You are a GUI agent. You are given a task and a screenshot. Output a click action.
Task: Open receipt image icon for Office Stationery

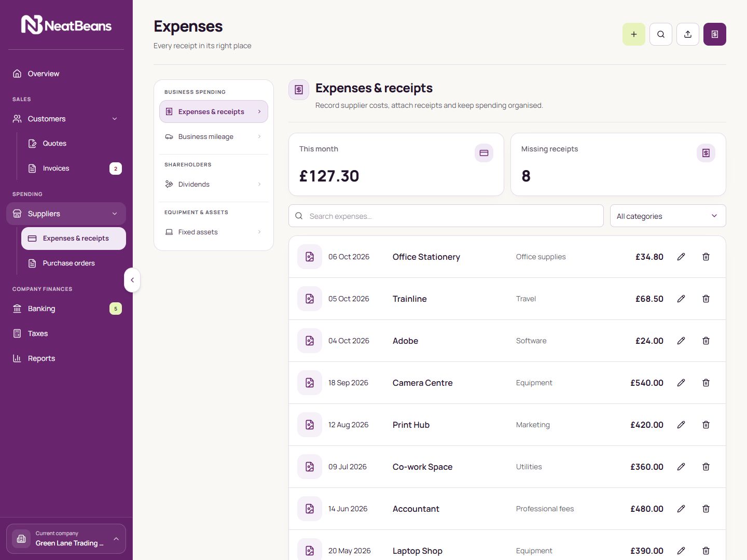[310, 257]
